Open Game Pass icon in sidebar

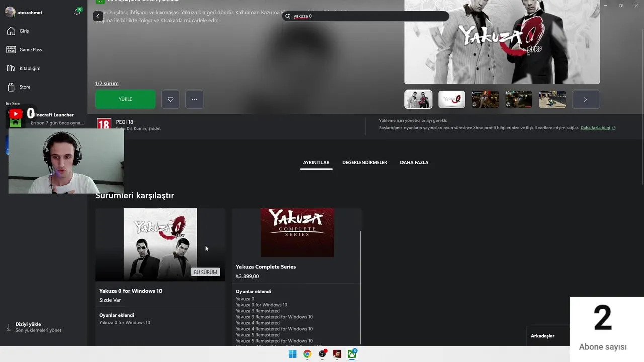click(x=11, y=50)
